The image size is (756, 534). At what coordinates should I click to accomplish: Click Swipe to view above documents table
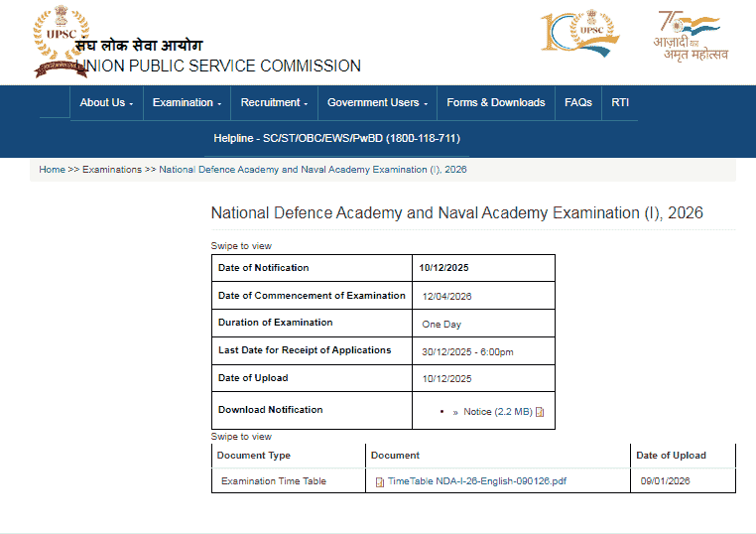pyautogui.click(x=241, y=437)
